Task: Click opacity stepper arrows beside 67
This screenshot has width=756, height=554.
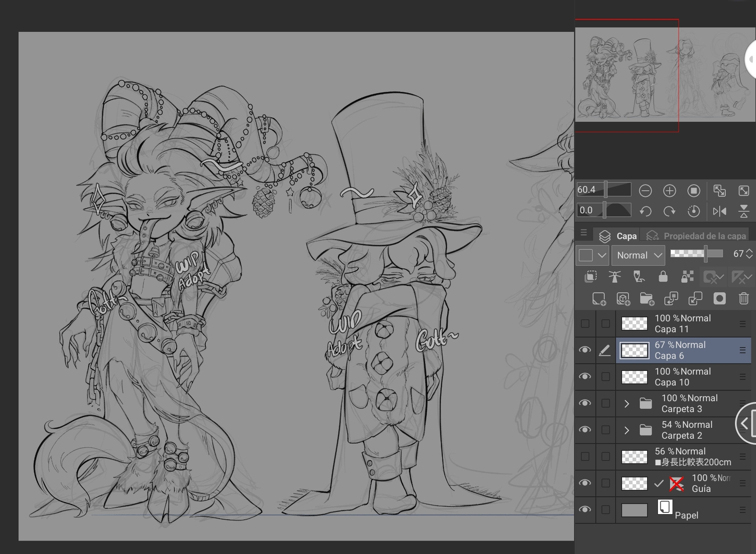Action: [749, 254]
